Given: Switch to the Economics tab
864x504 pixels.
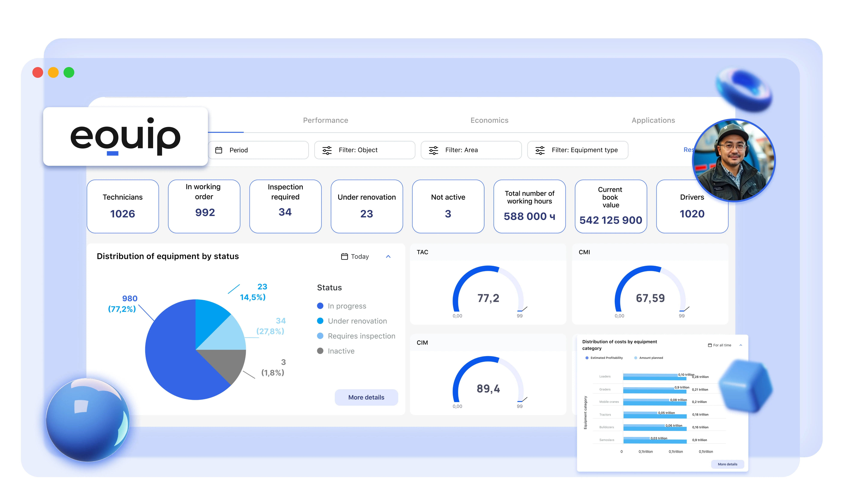Looking at the screenshot, I should 489,120.
